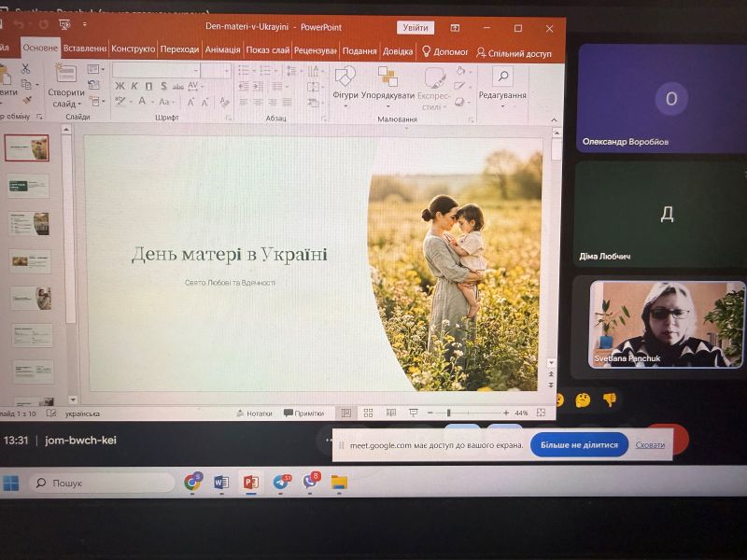Open the Анімація ribbon tab
This screenshot has width=747, height=560.
point(222,49)
